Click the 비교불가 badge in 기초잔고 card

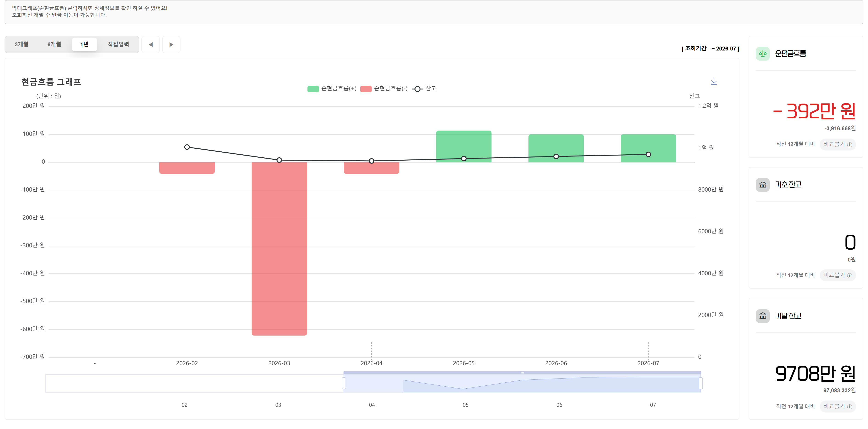click(837, 275)
